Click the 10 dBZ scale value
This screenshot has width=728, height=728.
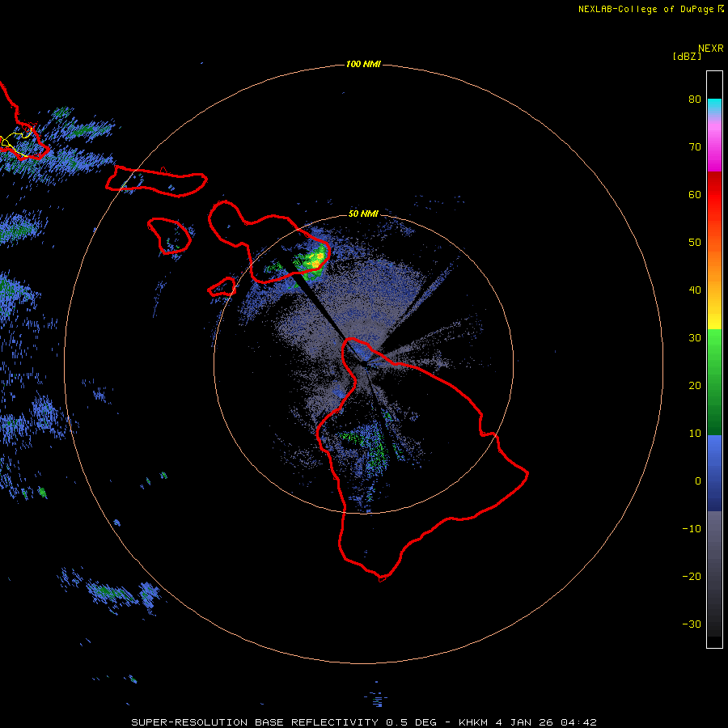pos(695,434)
